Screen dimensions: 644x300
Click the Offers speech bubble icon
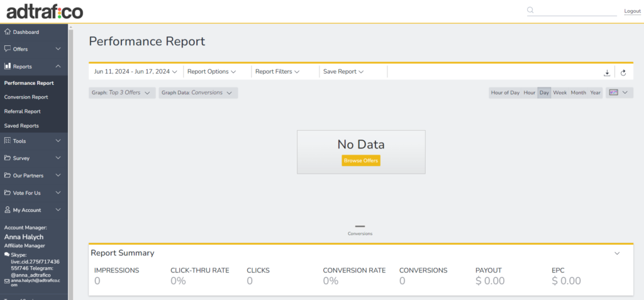pos(8,49)
